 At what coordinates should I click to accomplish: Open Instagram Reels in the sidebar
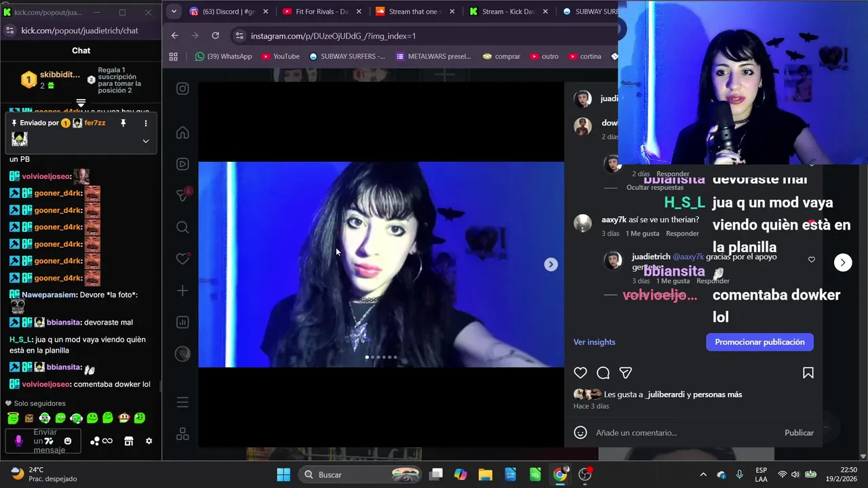pos(182,164)
